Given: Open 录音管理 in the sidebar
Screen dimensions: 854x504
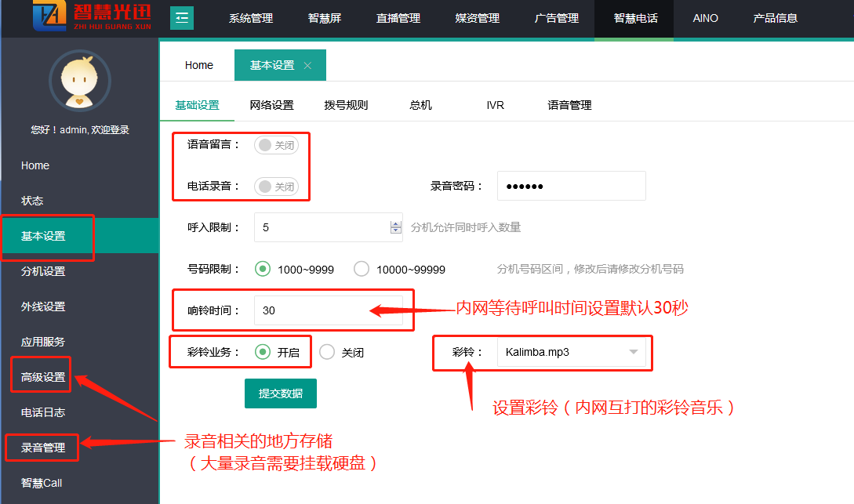Looking at the screenshot, I should coord(43,448).
